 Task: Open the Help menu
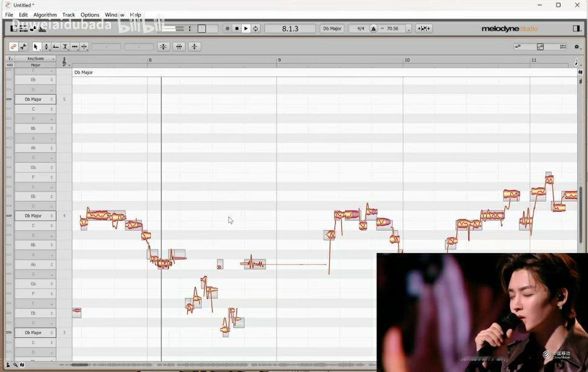coord(135,15)
